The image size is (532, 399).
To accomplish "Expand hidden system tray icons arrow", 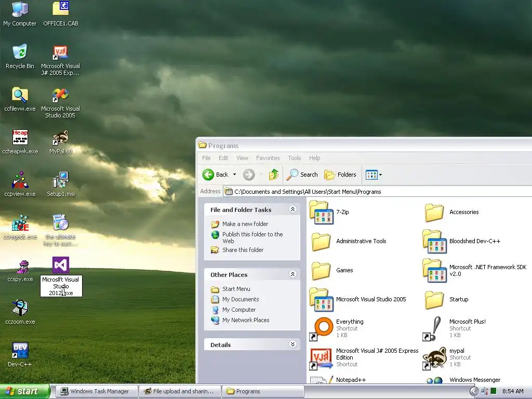I will coord(474,392).
